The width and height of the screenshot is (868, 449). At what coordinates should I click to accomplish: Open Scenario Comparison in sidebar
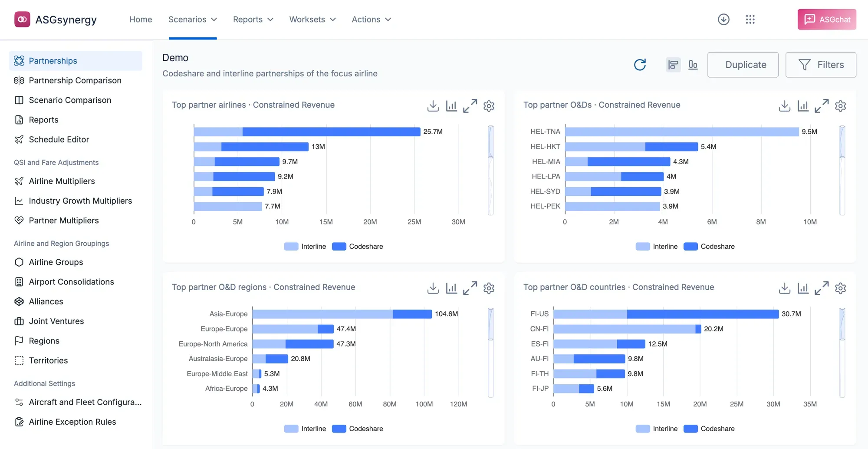click(x=76, y=100)
